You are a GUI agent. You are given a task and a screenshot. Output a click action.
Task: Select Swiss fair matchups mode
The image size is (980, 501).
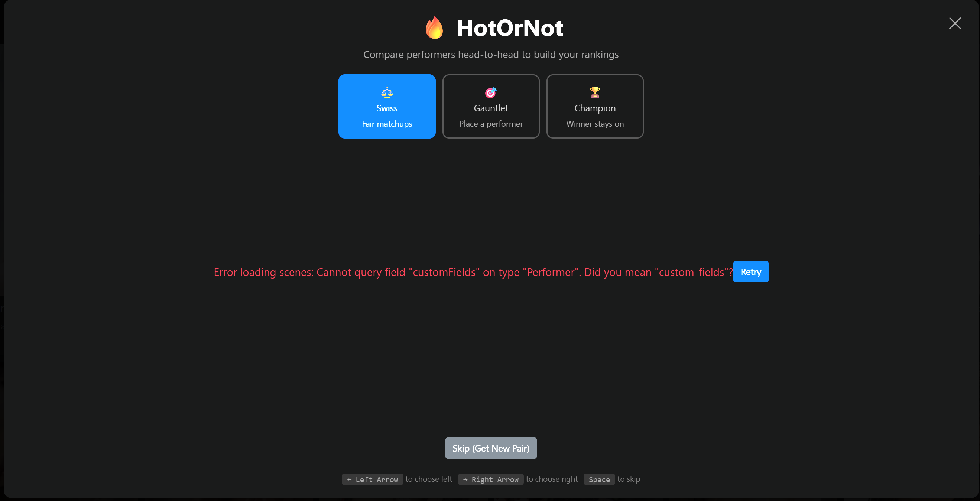pos(387,107)
